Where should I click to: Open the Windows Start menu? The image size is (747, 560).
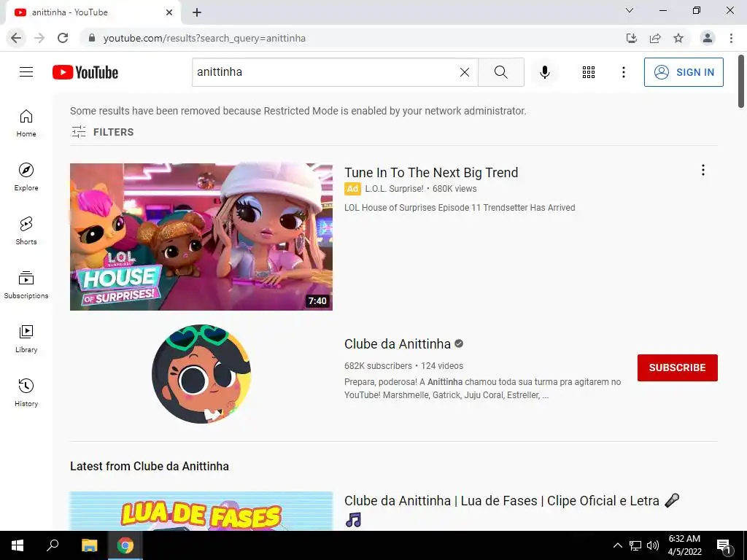18,545
